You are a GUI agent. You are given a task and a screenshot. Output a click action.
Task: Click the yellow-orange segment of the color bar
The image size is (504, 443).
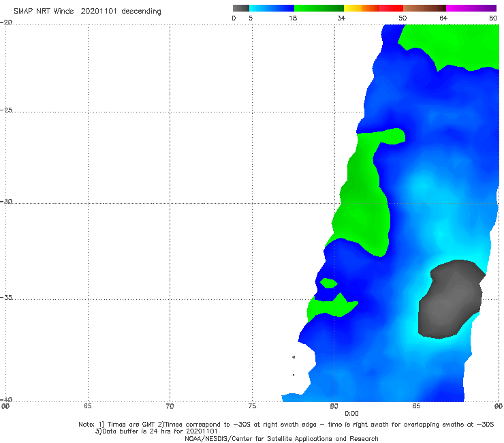tap(362, 8)
